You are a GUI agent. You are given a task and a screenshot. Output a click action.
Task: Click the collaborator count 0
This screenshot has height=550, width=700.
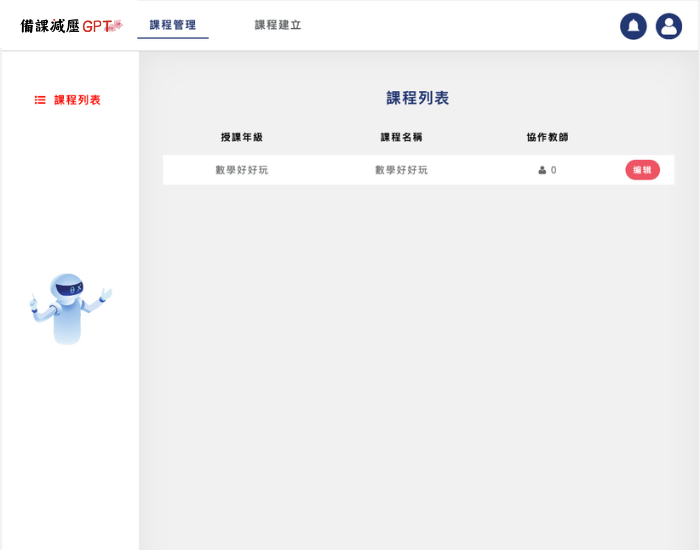(554, 170)
